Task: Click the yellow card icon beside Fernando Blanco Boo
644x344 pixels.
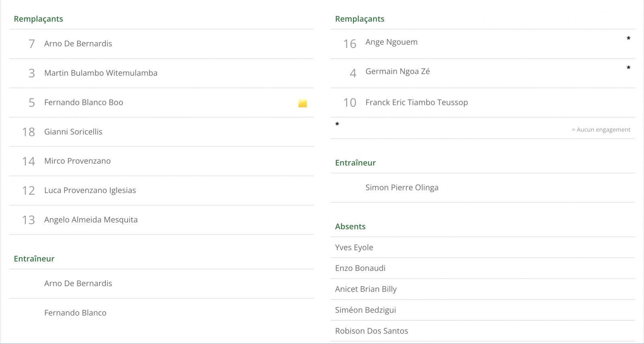Action: pos(303,103)
